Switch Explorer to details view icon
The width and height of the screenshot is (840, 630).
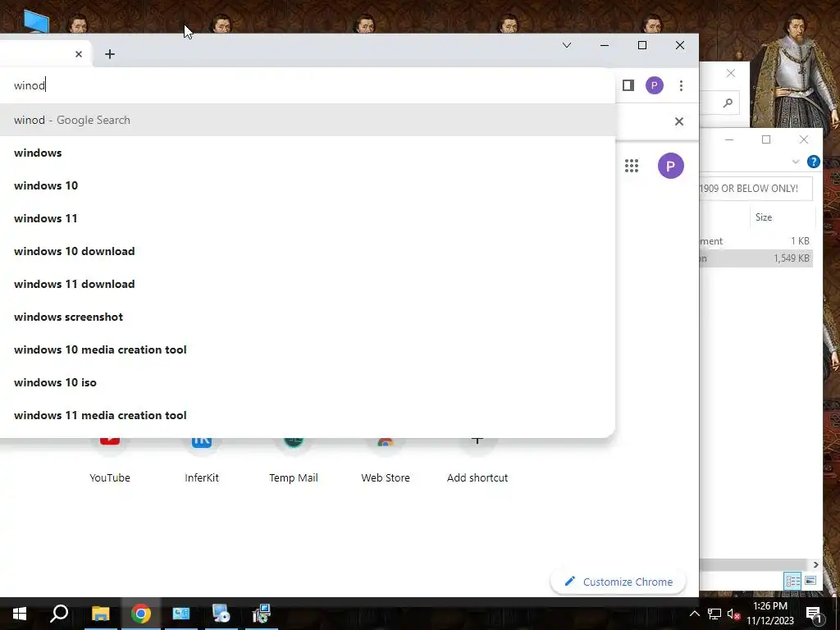pyautogui.click(x=792, y=581)
